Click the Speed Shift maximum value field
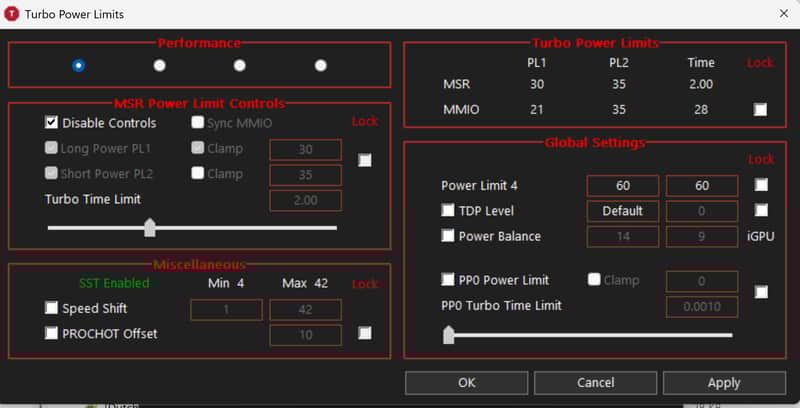The height and width of the screenshot is (408, 800). (x=306, y=310)
